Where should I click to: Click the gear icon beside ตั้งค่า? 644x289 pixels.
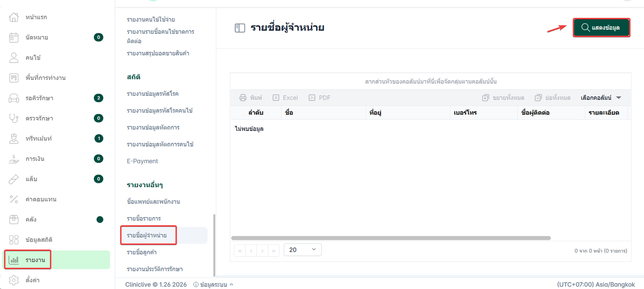(14, 280)
